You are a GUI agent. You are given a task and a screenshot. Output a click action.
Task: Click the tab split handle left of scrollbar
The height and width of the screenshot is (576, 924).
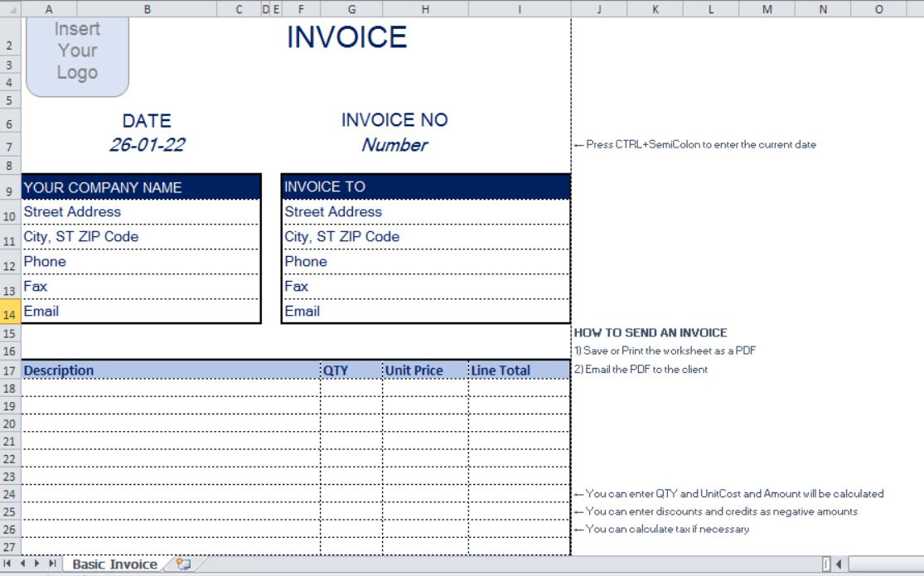(826, 564)
